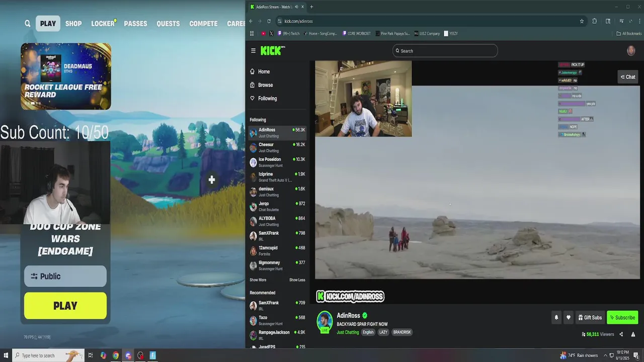Toggle the heart follow button for AdinRoss
This screenshot has height=362, width=644.
pos(569,317)
